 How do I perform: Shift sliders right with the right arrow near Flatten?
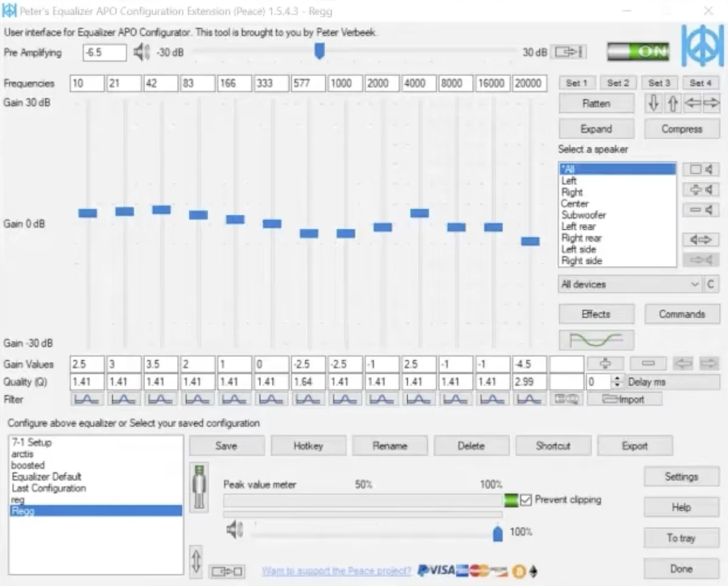(710, 104)
